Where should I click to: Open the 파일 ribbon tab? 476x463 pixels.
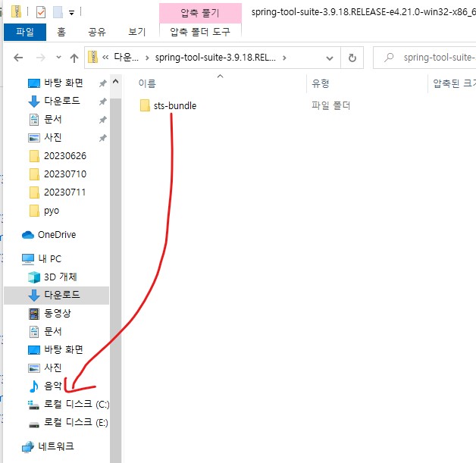(x=25, y=32)
